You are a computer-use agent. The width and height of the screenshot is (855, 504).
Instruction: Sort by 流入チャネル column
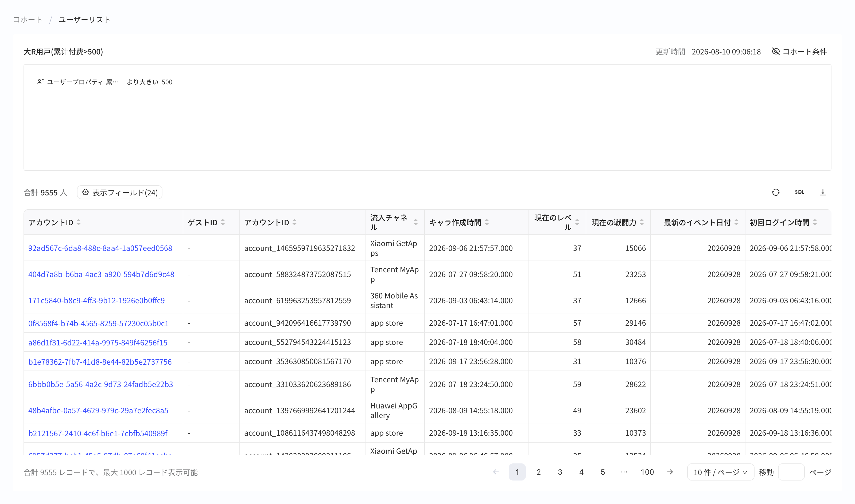415,222
